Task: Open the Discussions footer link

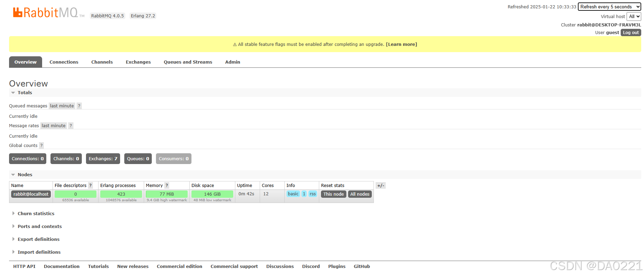Action: pos(280,267)
